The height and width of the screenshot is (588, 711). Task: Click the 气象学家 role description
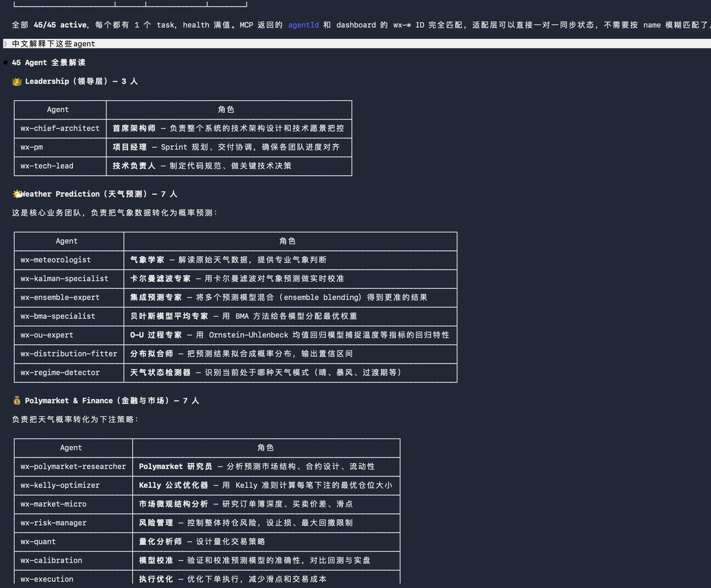[228, 259]
